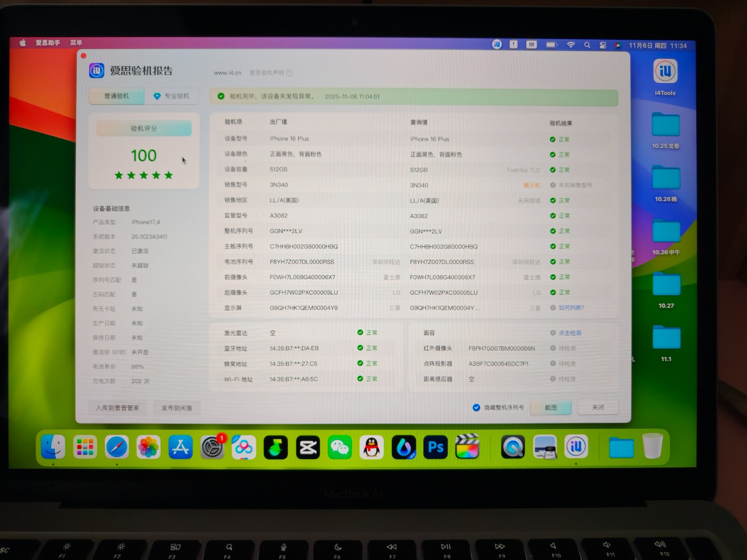The image size is (747, 560).
Task: Click the five-star rating under 100
Action: coord(143,175)
